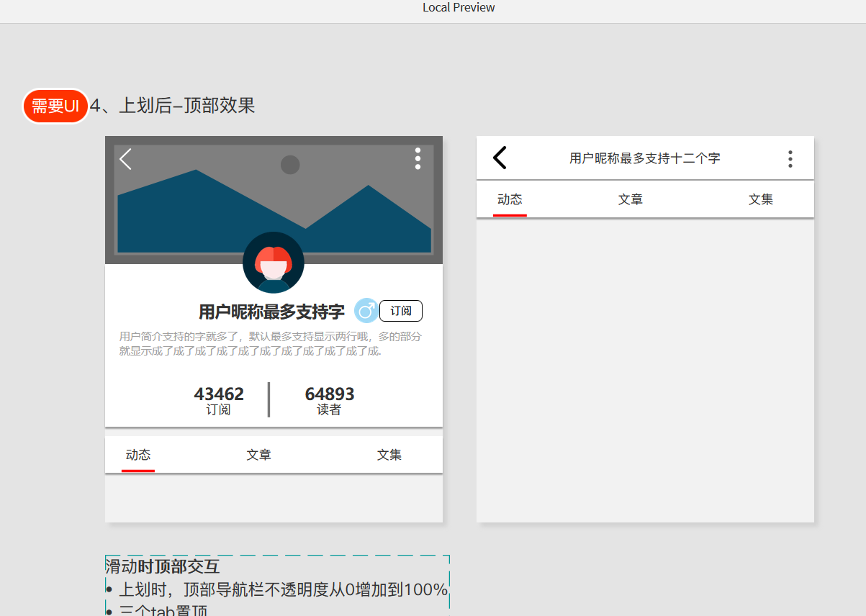
Task: Click the male gender icon beside nickname
Action: coord(366,311)
